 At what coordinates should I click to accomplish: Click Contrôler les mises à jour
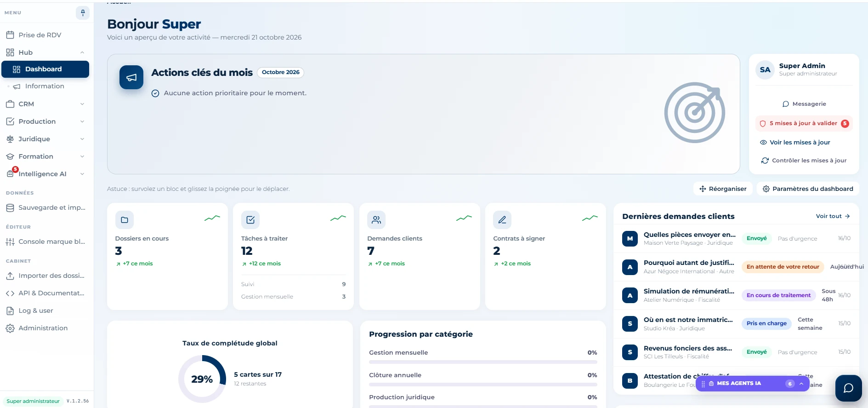[x=804, y=161]
